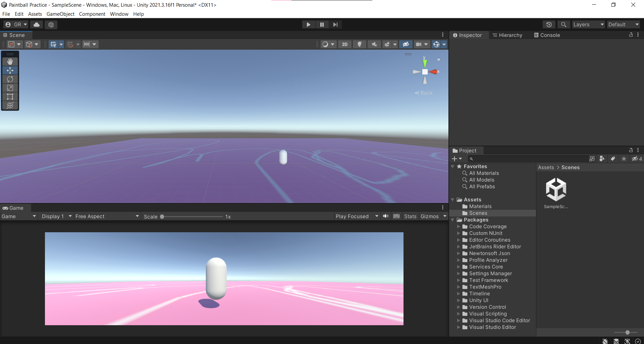Click the Step frame button
Screen dimensions: 644x344
click(x=335, y=24)
